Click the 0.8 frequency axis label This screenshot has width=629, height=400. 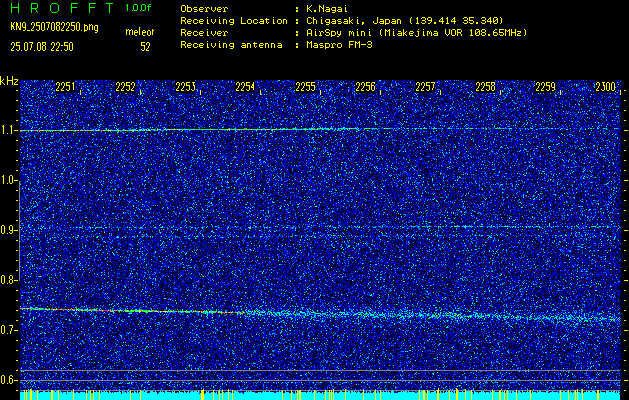coord(9,280)
